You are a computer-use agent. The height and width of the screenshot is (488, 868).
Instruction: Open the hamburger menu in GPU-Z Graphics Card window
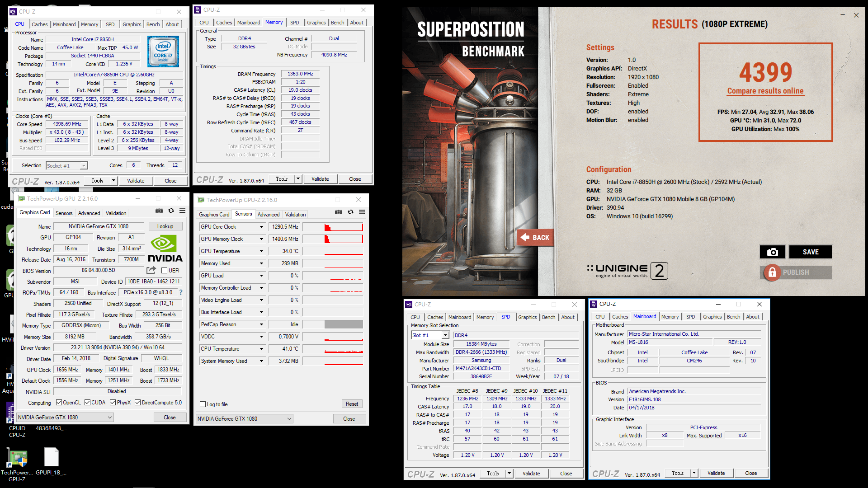(182, 211)
